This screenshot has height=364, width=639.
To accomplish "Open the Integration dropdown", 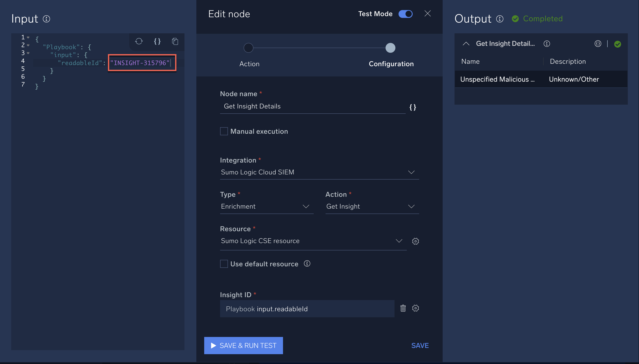I will click(411, 172).
